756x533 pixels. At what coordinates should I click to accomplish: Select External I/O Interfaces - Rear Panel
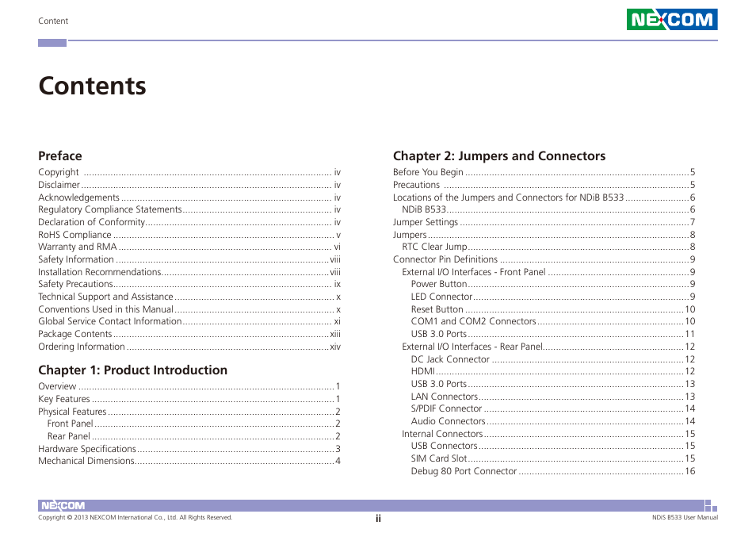tap(548, 347)
